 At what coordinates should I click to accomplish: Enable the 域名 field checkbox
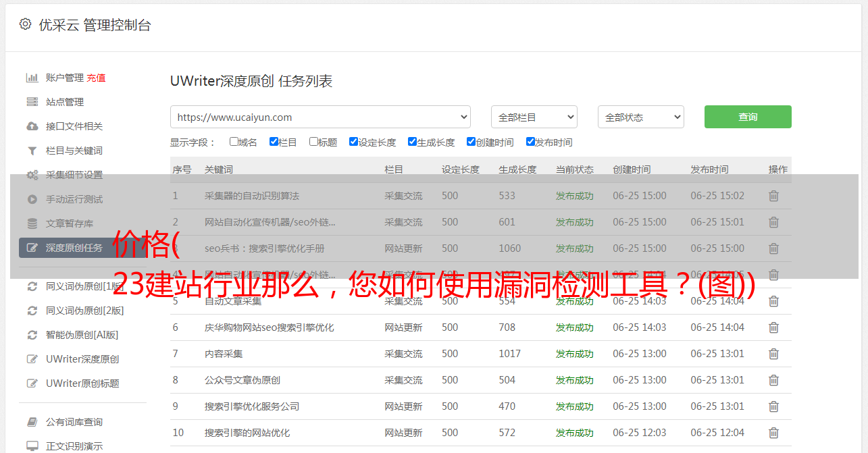(x=234, y=142)
